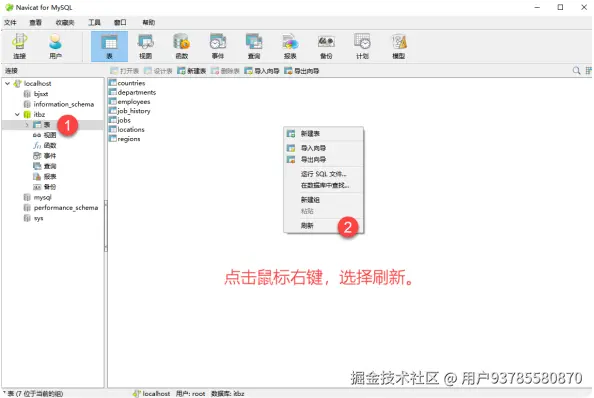Collapse the itbz database node
The height and width of the screenshot is (398, 594).
(x=17, y=114)
